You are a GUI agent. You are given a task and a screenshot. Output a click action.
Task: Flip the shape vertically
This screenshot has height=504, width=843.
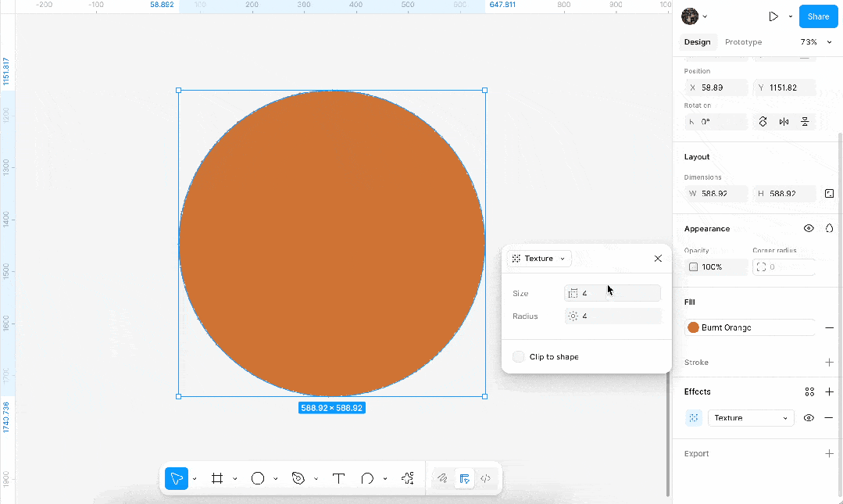tap(805, 122)
